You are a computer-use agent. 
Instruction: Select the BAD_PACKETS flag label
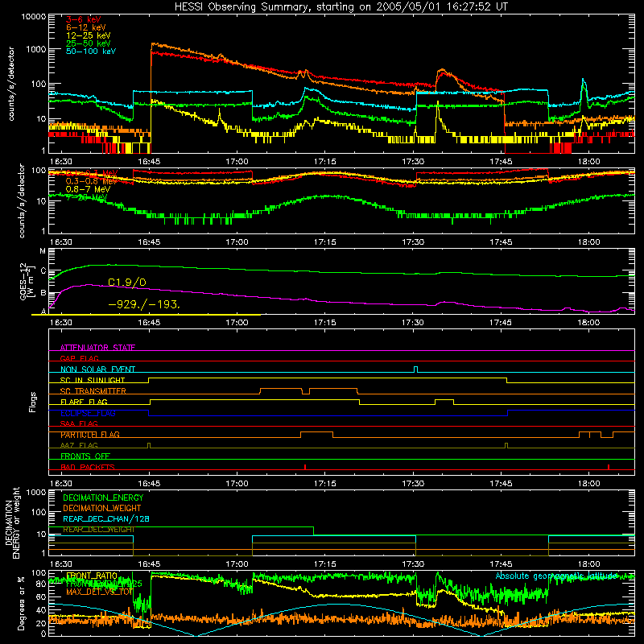(x=88, y=467)
